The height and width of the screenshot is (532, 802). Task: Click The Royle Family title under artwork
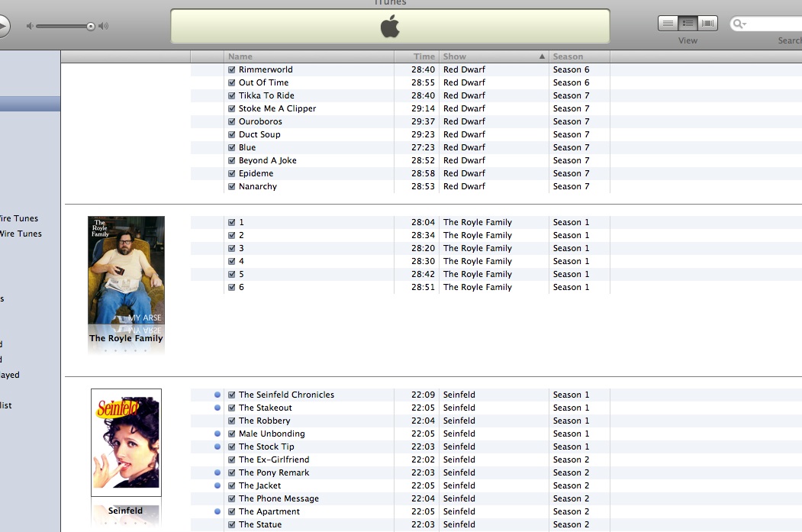coord(126,338)
